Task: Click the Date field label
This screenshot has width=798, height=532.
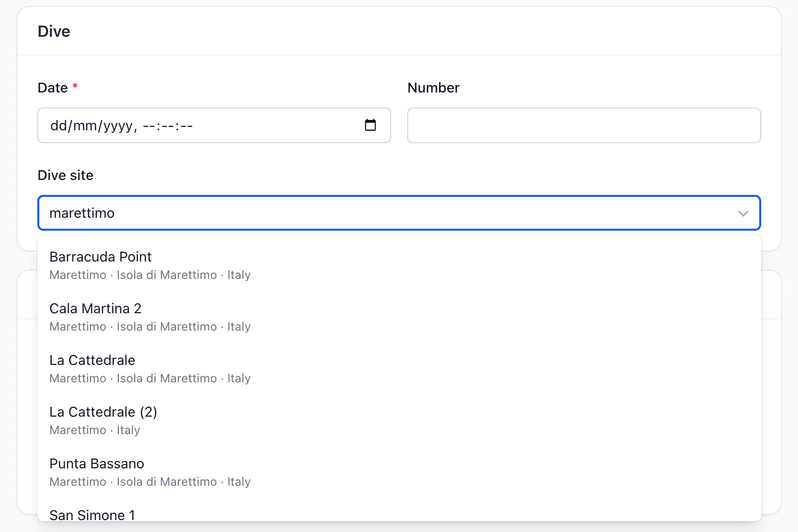Action: [53, 88]
